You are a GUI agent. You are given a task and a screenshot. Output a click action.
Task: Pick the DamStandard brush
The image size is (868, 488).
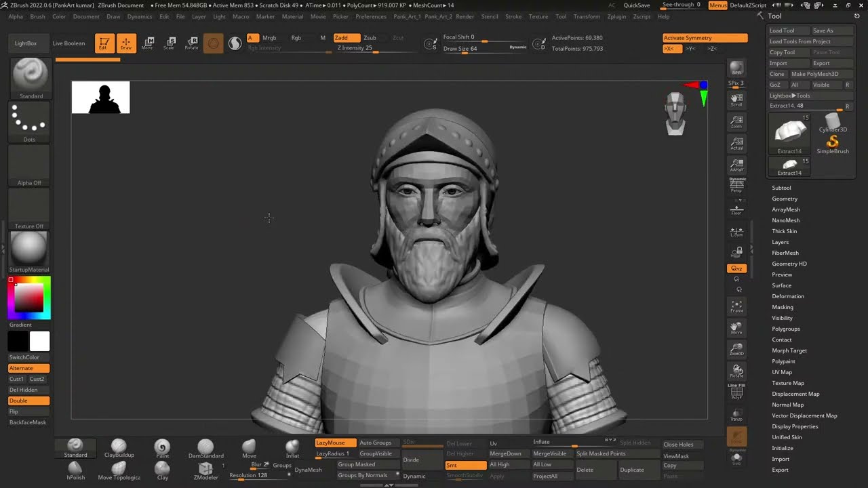click(x=205, y=449)
